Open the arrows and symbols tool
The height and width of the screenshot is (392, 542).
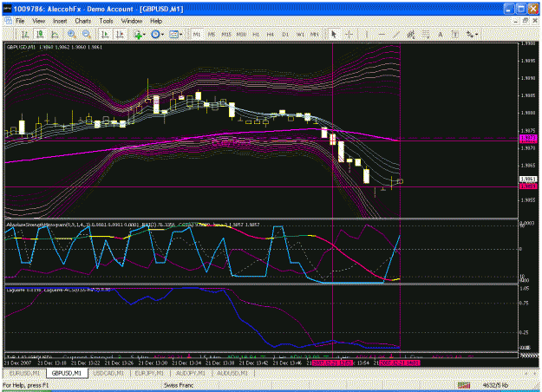pos(470,34)
